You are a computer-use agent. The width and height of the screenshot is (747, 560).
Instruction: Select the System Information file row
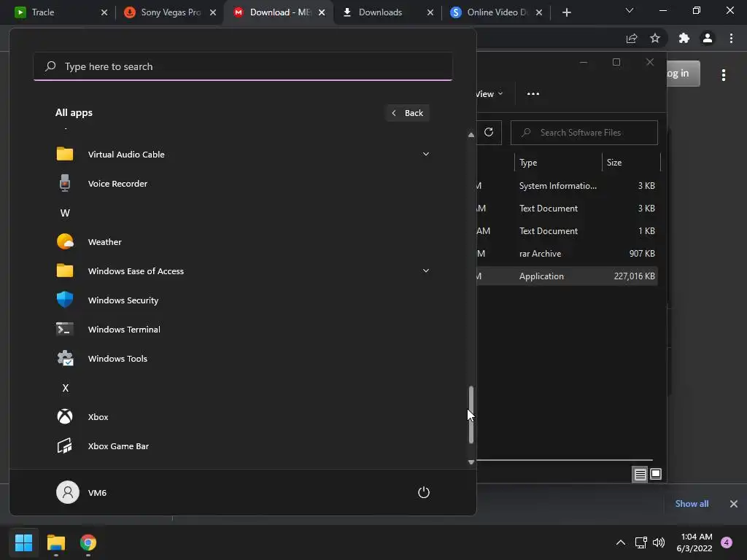(x=568, y=186)
